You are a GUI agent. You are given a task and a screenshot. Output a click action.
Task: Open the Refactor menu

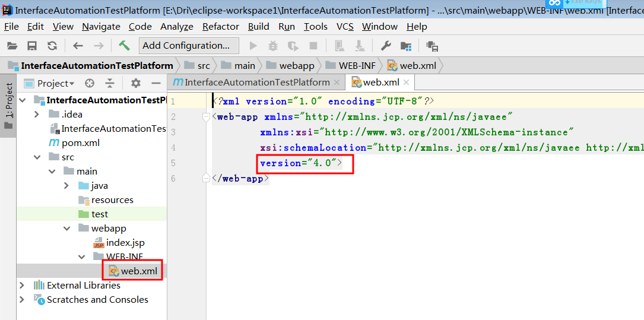(x=221, y=27)
